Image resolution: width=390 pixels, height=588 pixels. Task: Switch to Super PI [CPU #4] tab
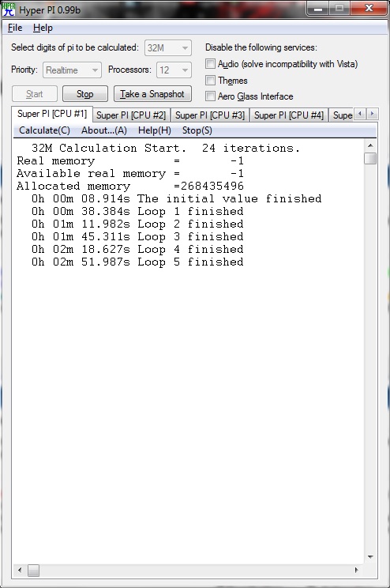coord(289,115)
